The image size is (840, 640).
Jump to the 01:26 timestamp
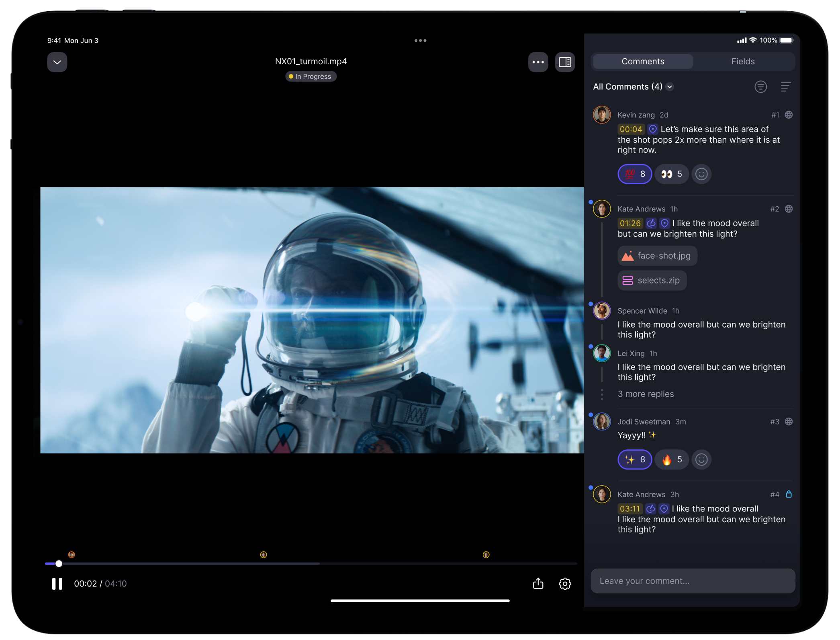tap(630, 223)
